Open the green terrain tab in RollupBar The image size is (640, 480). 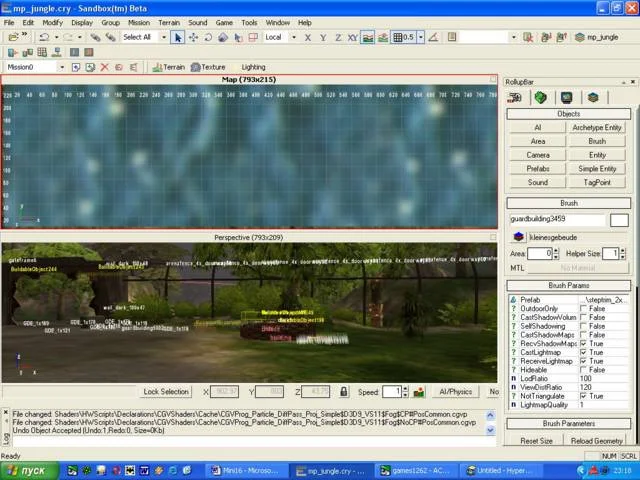pos(540,98)
